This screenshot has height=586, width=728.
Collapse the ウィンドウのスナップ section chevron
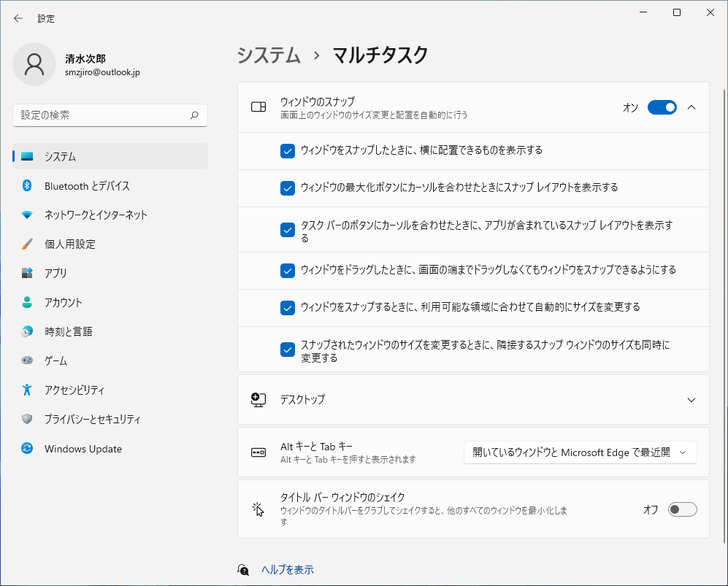pyautogui.click(x=691, y=107)
